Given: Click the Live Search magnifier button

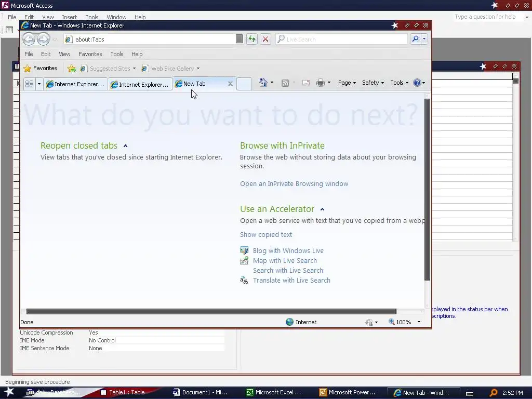Looking at the screenshot, I should [x=415, y=39].
